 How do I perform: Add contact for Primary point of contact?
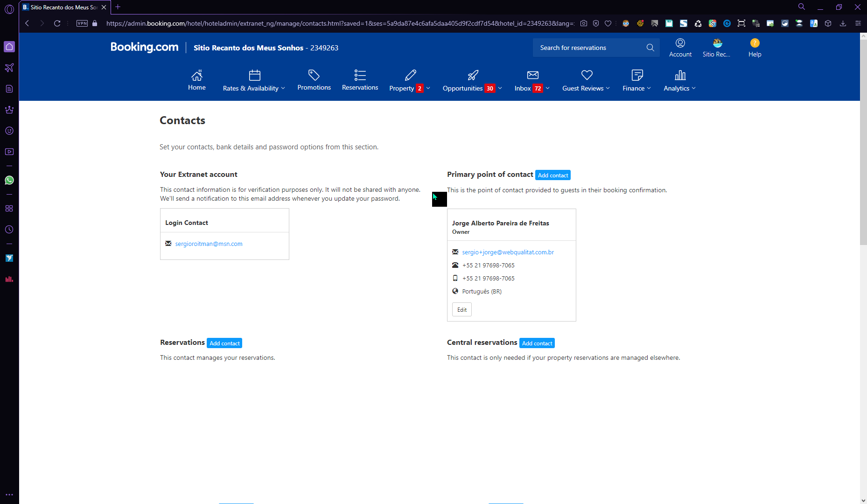coord(553,175)
